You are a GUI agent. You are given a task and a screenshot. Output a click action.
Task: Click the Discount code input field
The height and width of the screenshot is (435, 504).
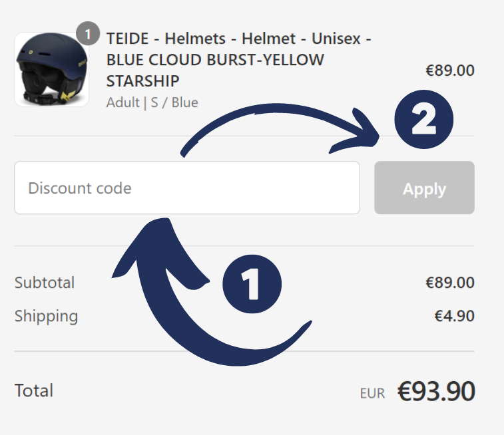pyautogui.click(x=186, y=188)
